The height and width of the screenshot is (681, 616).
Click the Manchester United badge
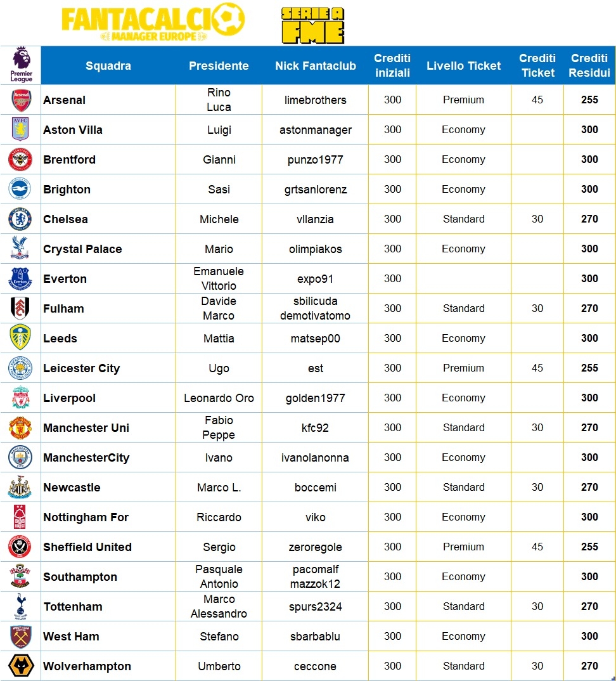[20, 428]
